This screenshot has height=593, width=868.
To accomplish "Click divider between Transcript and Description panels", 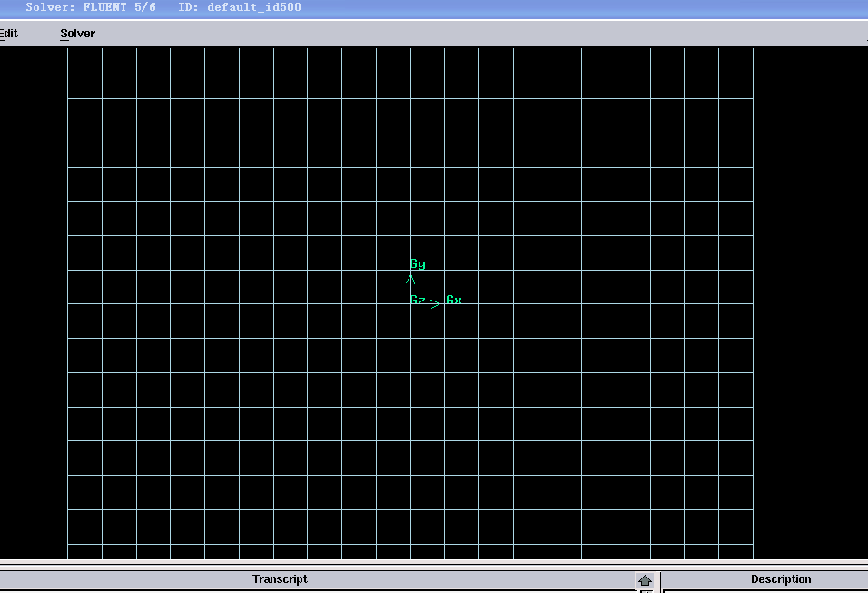I will tap(660, 580).
